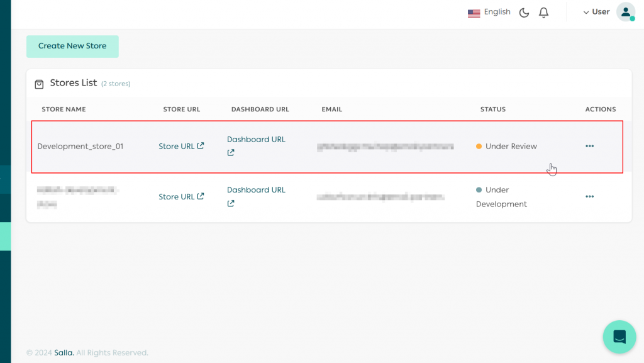Open Store URL for Under Development store
The width and height of the screenshot is (644, 363).
click(181, 197)
